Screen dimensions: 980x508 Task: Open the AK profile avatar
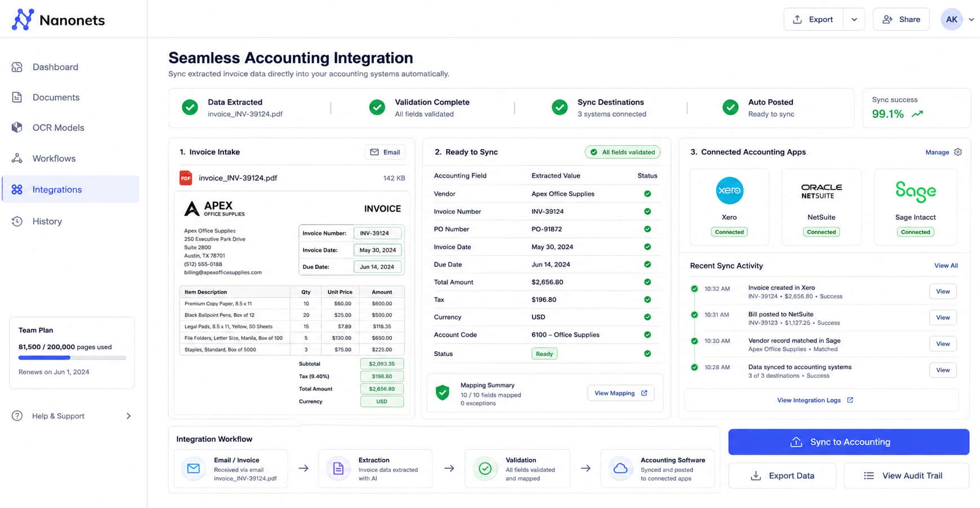pos(951,19)
